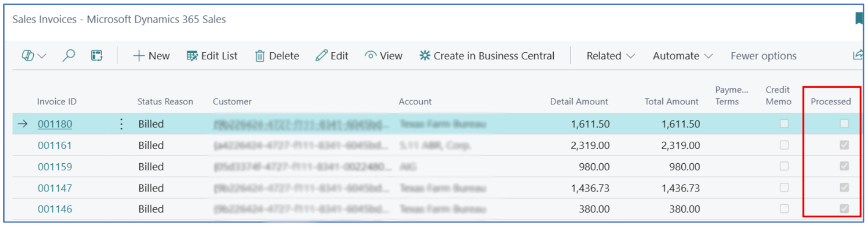Open invoice 001159 link

(55, 167)
